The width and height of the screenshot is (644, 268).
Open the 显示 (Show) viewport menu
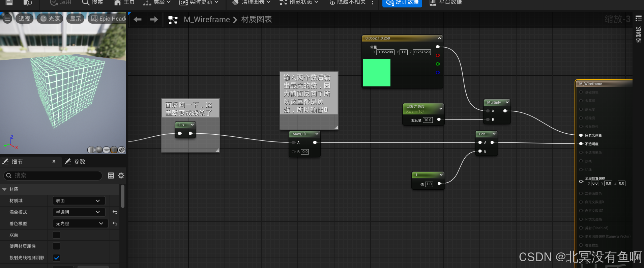click(x=75, y=19)
